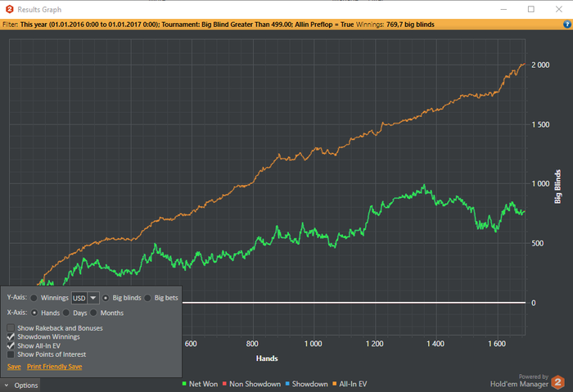Open the blue help icon in filter bar
Screen dimensions: 573x392
(x=566, y=25)
